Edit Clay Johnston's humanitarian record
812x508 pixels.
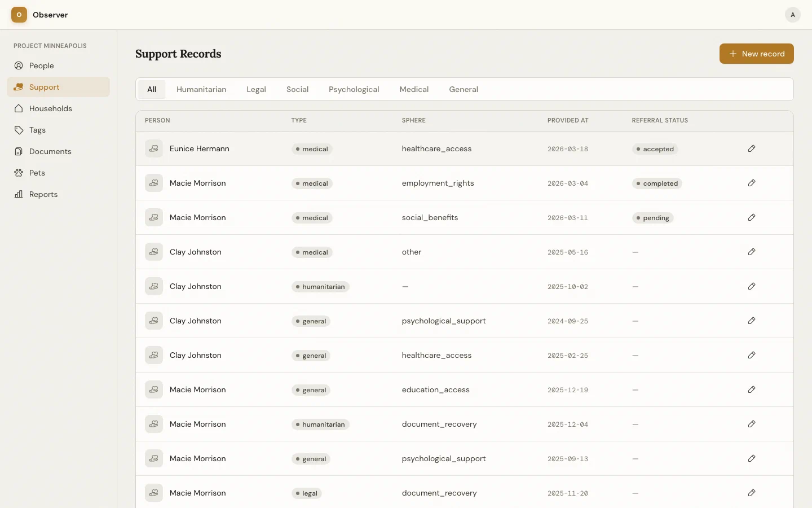click(x=751, y=286)
